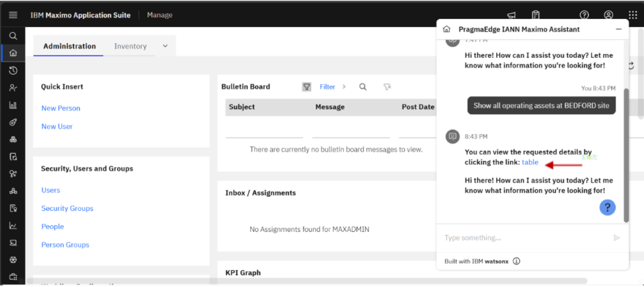Click the document-with-badge sidebar icon

(x=13, y=208)
